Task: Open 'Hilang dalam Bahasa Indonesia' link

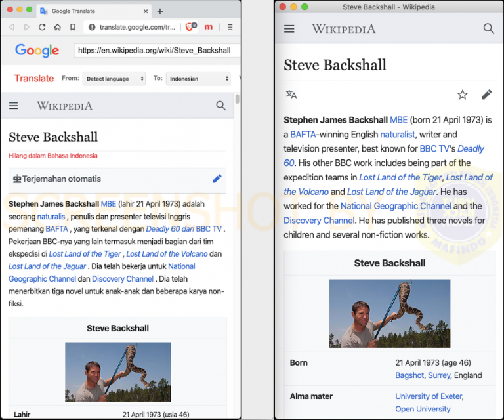Action: 53,156
